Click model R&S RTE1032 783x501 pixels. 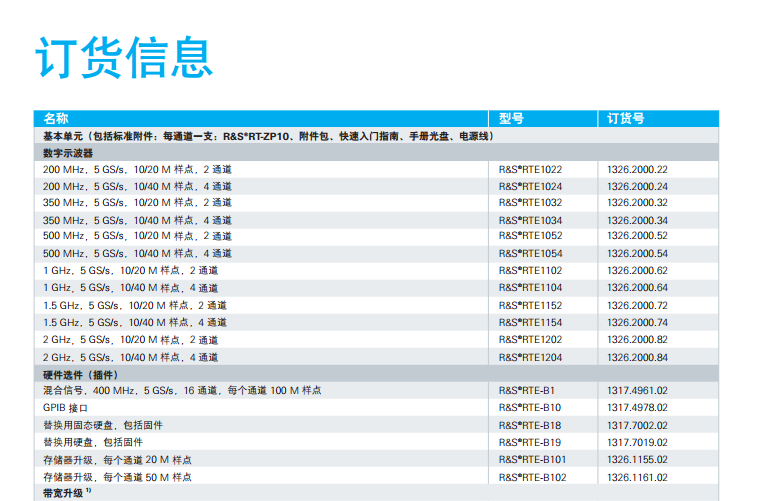530,203
